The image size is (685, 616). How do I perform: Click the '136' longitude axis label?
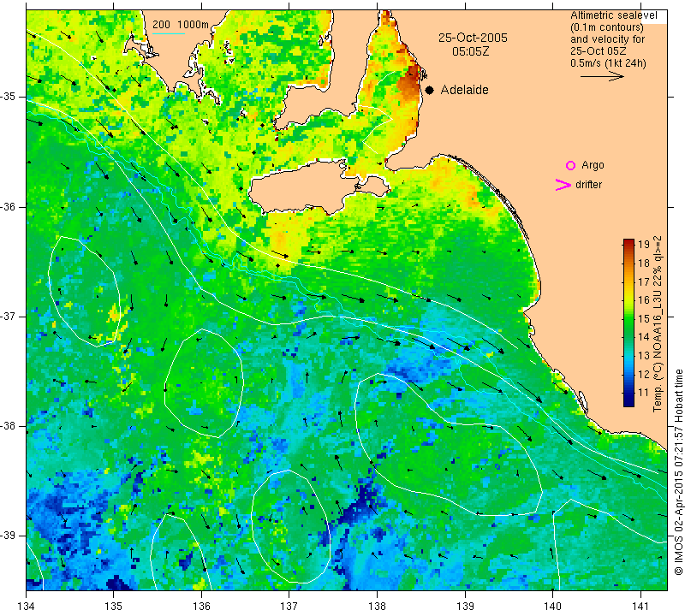click(x=201, y=606)
